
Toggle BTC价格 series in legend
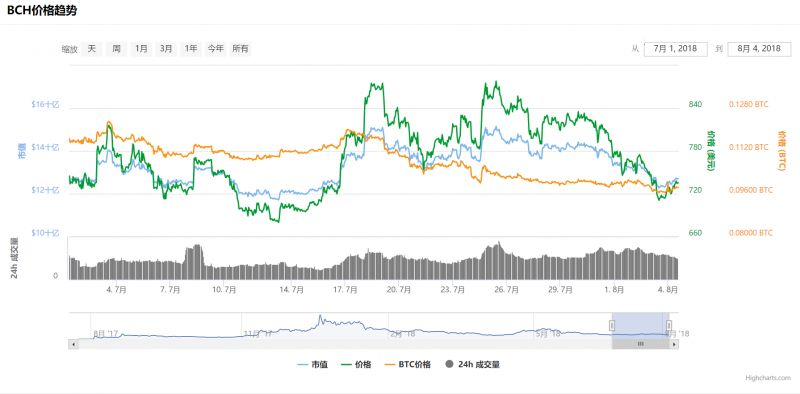pyautogui.click(x=408, y=364)
